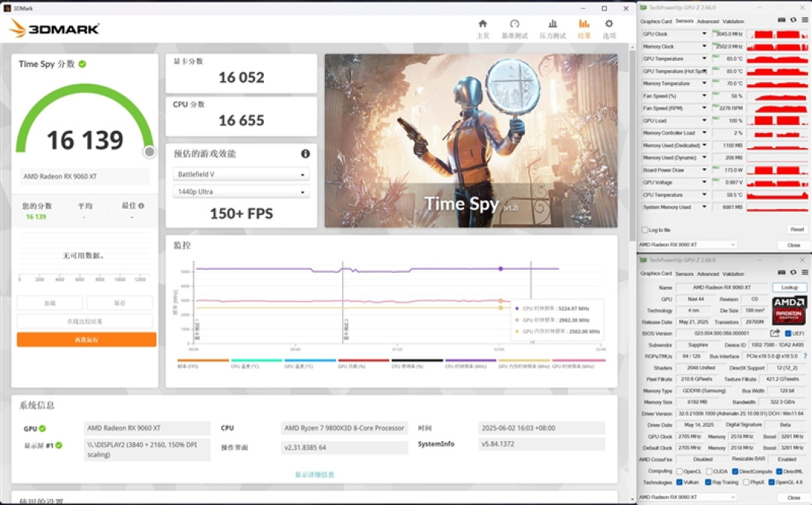This screenshot has height=505, width=812.
Task: Open GPU selector dropdown in Graphics Card window
Action: tap(688, 497)
